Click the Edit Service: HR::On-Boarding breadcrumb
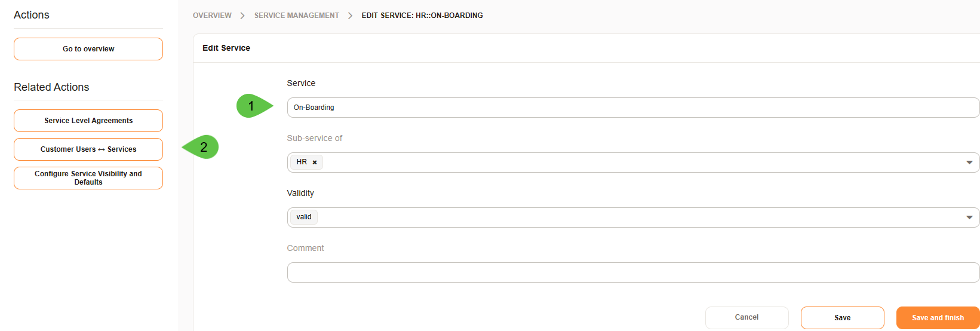The image size is (980, 331). [x=422, y=16]
